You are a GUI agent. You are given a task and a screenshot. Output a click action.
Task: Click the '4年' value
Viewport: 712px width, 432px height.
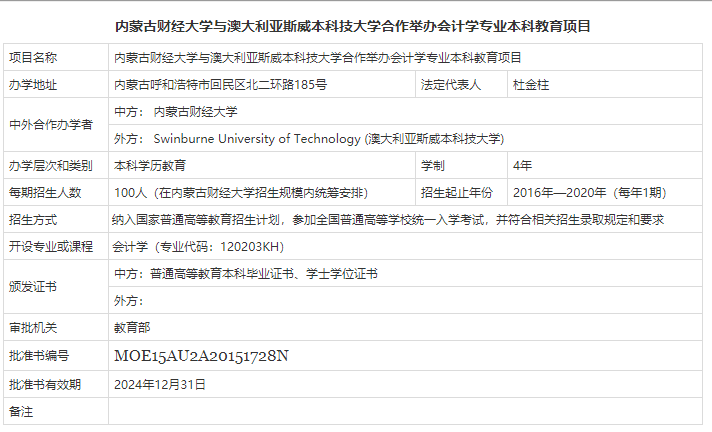tap(522, 165)
